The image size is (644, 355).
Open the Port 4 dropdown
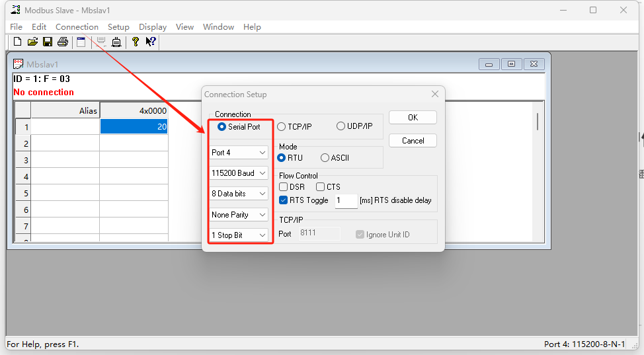coord(239,153)
